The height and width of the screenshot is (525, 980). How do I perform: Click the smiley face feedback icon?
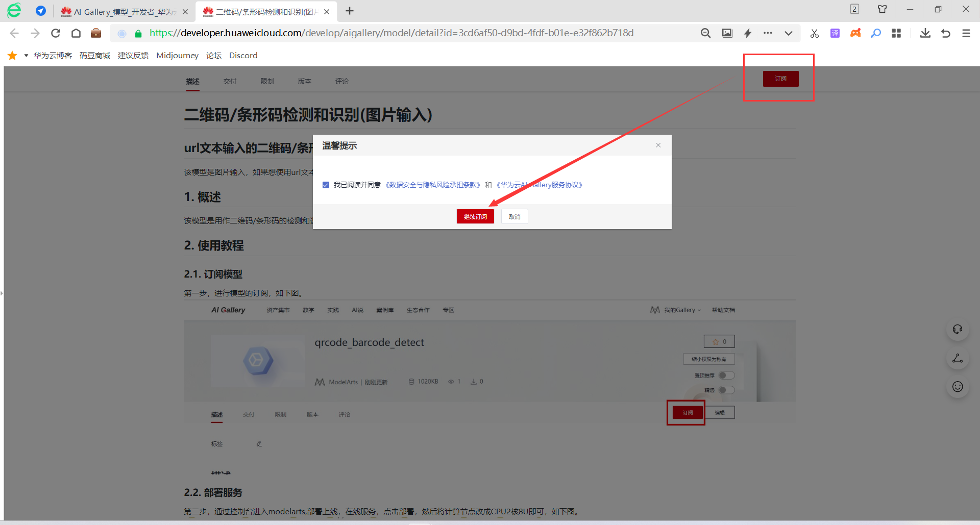tap(958, 387)
